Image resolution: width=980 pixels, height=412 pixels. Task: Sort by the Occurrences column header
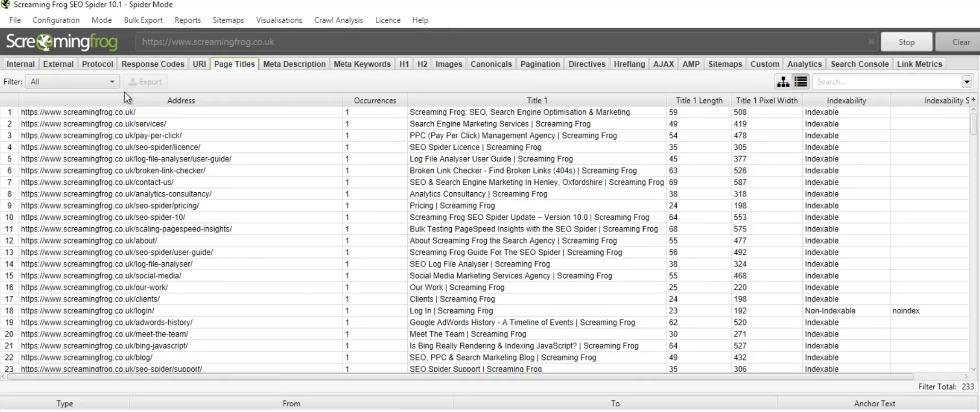375,100
